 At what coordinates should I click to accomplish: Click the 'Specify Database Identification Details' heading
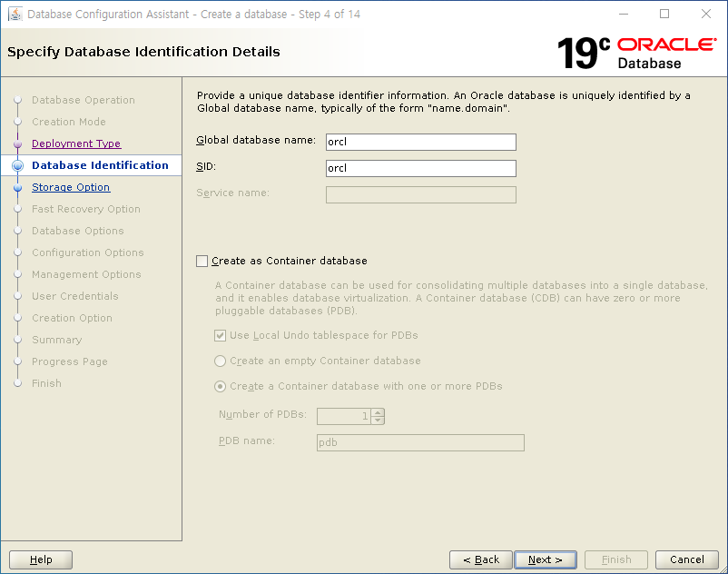143,52
